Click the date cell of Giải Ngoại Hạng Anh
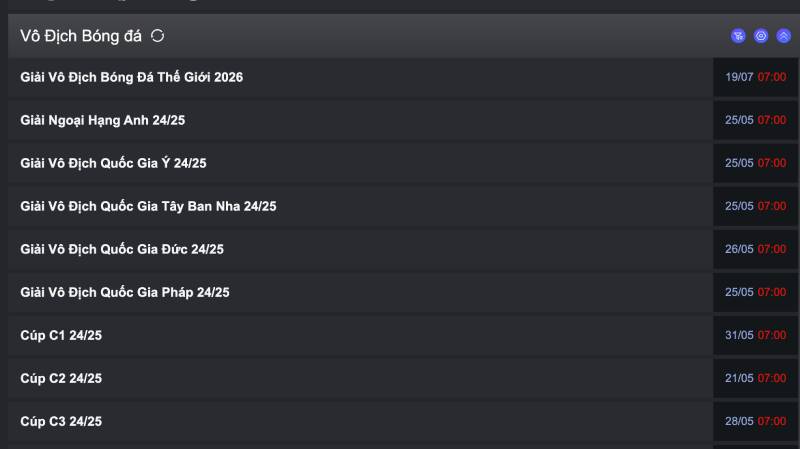800x449 pixels. click(x=755, y=120)
